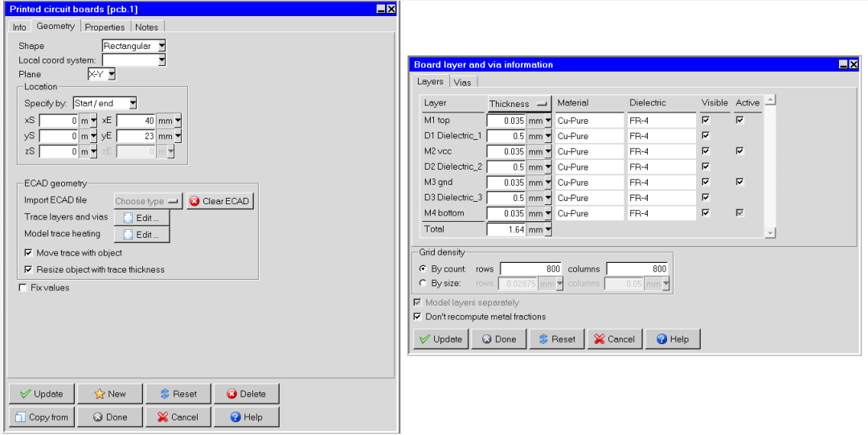The width and height of the screenshot is (868, 435).
Task: Click the D2 Dielectric_2 thickness field
Action: [x=506, y=166]
